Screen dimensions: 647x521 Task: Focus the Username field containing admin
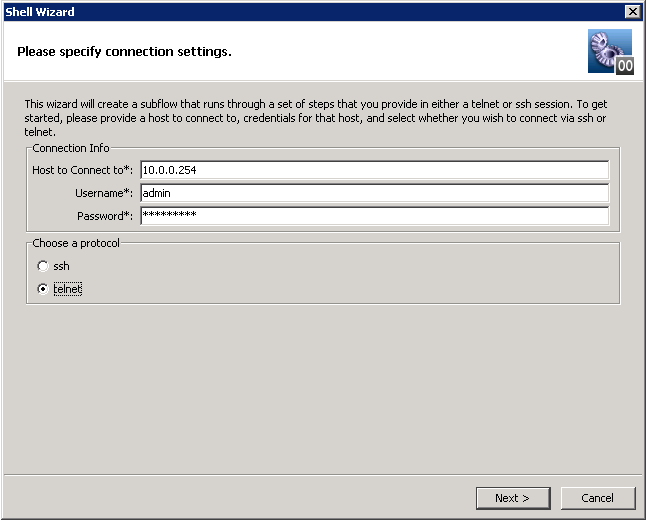(x=374, y=193)
